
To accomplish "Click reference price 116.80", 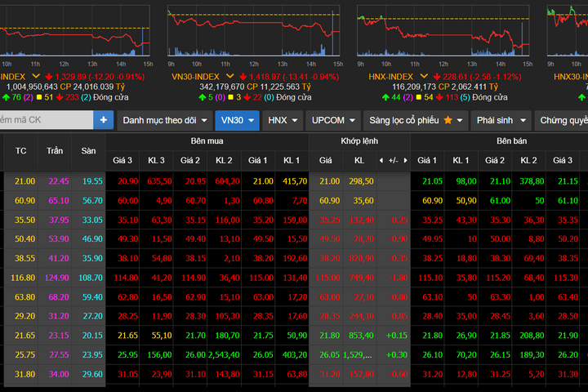I will pyautogui.click(x=23, y=278).
